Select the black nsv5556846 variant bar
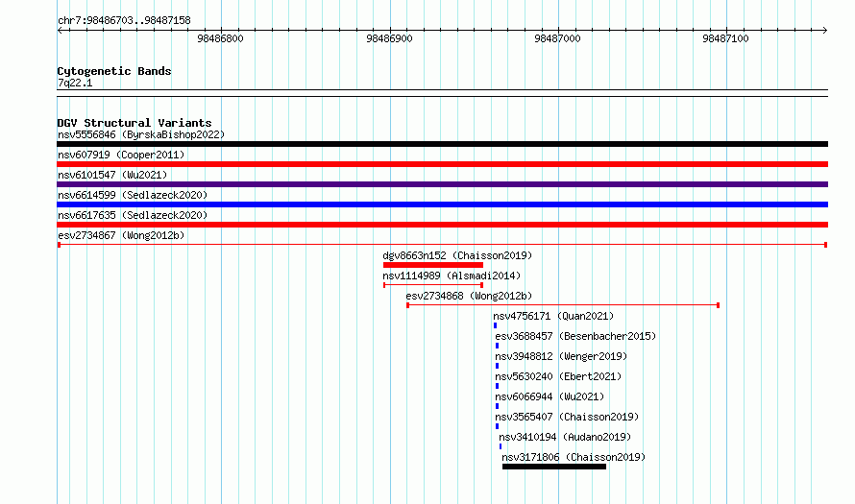 (x=442, y=144)
